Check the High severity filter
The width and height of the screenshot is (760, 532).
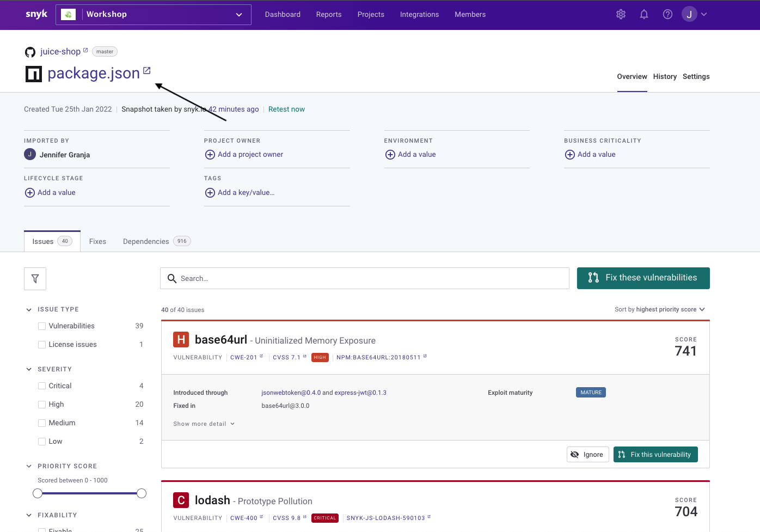42,405
